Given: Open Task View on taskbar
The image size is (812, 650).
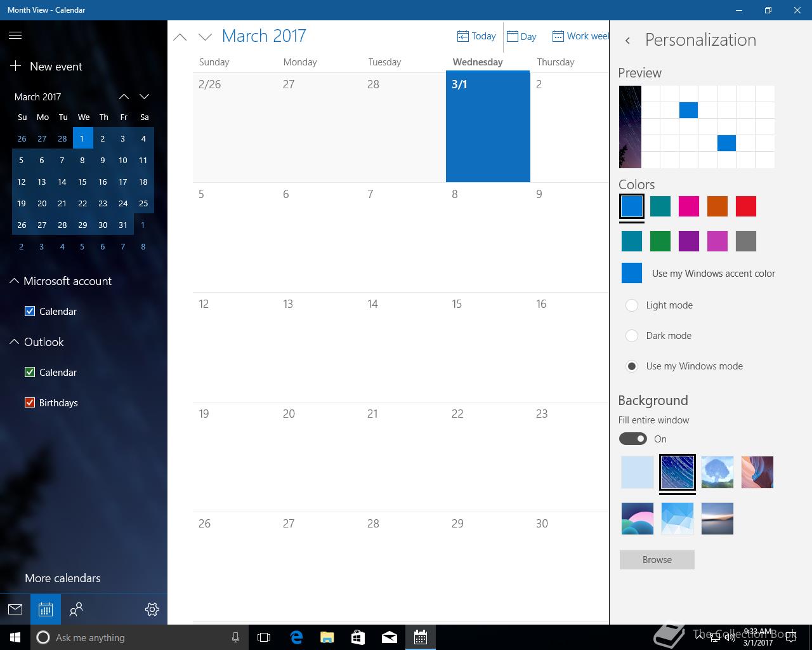Looking at the screenshot, I should (264, 637).
